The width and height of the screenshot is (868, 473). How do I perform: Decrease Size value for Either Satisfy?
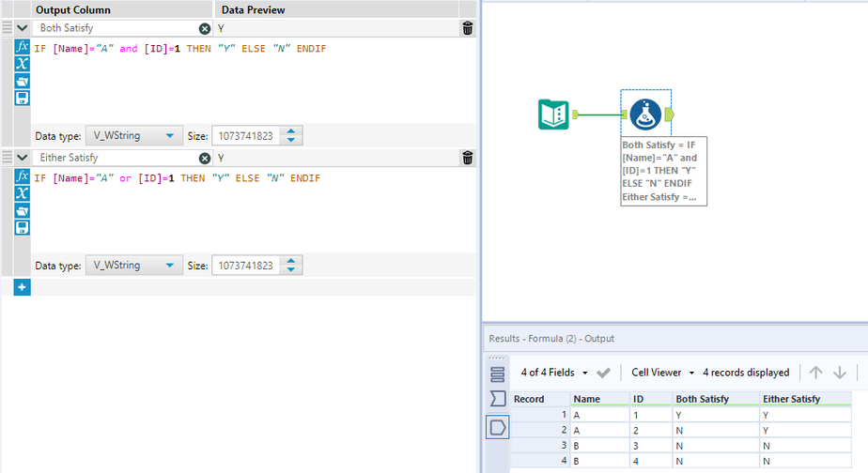[x=291, y=269]
